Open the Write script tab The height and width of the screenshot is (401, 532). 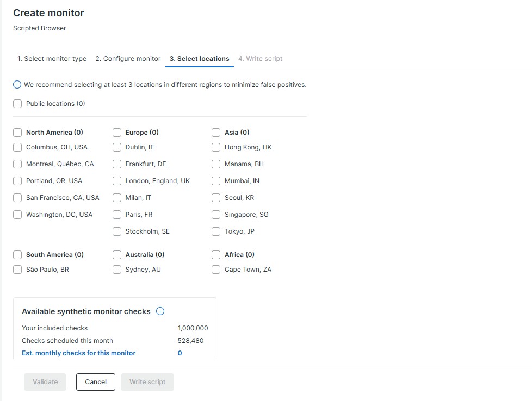click(x=260, y=59)
